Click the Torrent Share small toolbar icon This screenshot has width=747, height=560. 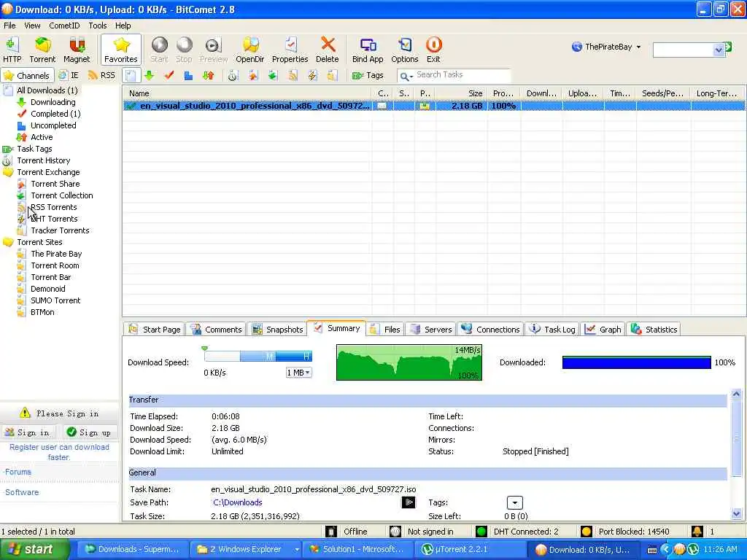252,75
